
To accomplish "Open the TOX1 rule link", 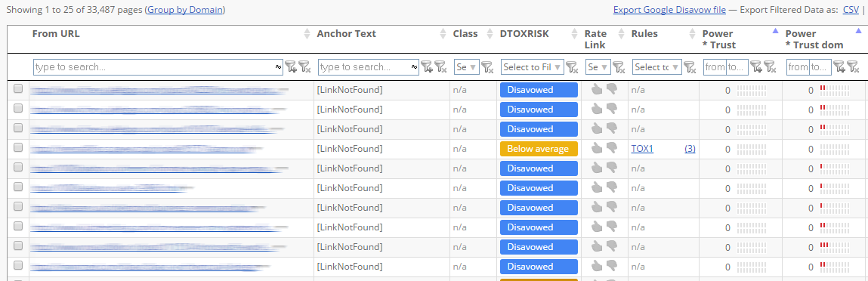I will (x=642, y=149).
